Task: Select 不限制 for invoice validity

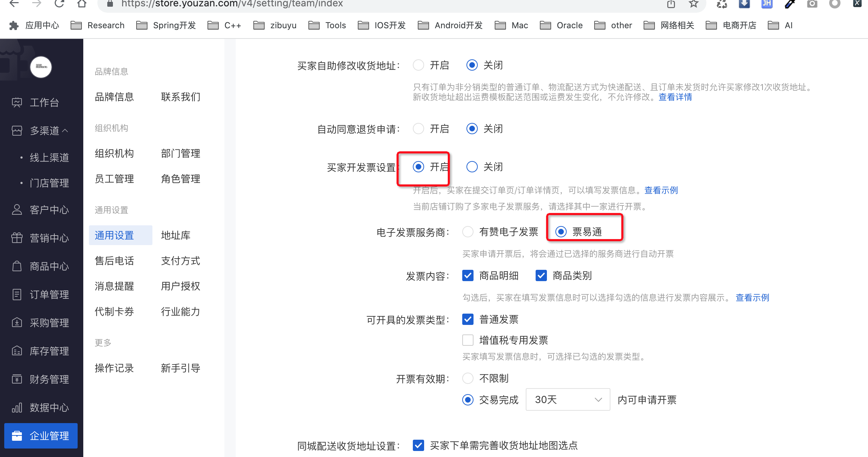Action: click(x=468, y=378)
